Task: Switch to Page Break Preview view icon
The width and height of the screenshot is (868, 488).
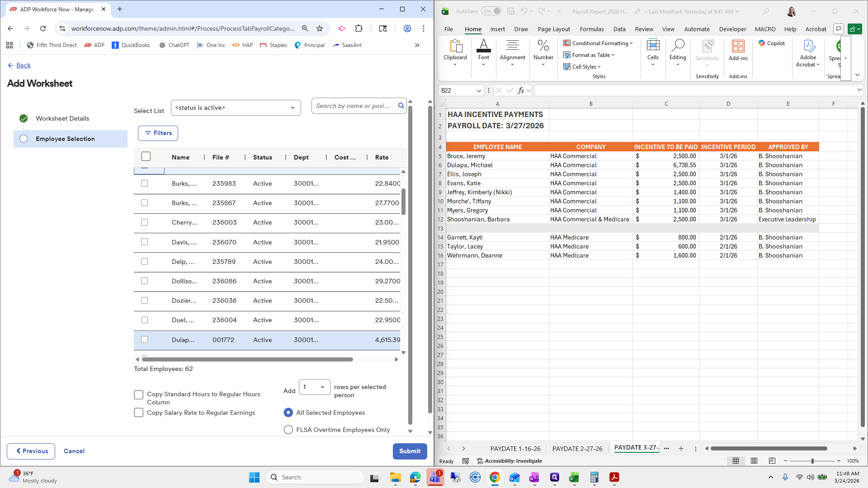Action: tap(772, 461)
